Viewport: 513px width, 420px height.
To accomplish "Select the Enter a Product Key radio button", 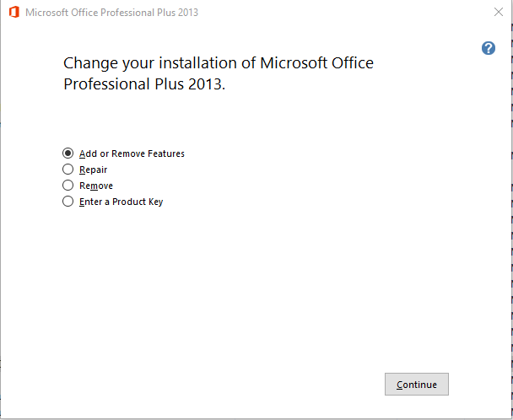I will pos(68,202).
